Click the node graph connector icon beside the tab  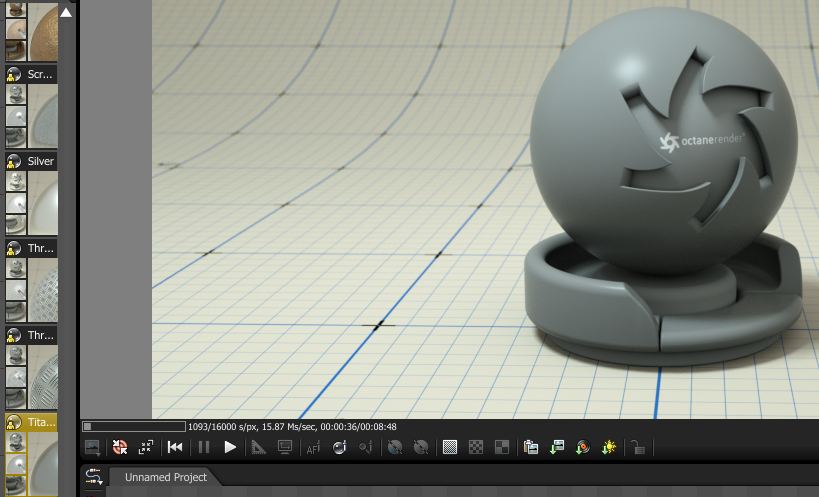(93, 477)
